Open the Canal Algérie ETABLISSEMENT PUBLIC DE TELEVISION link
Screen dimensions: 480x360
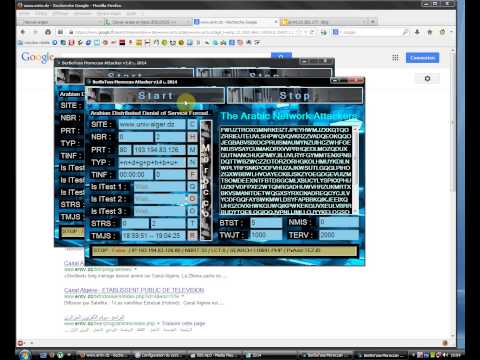point(134,290)
